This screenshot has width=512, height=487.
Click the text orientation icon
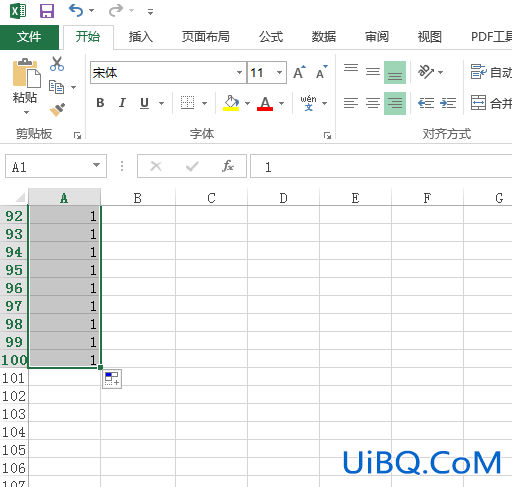[x=426, y=72]
